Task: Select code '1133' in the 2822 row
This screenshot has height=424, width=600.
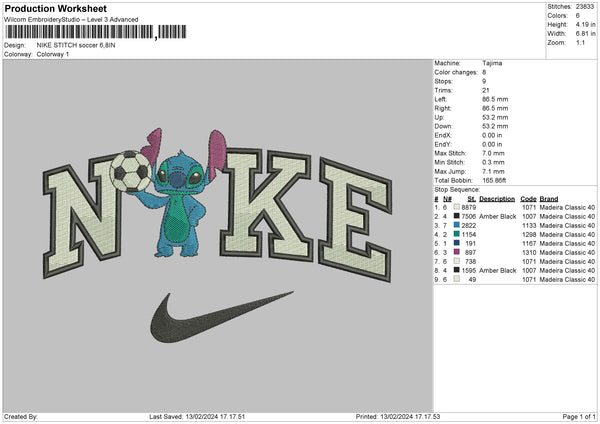Action: point(529,225)
